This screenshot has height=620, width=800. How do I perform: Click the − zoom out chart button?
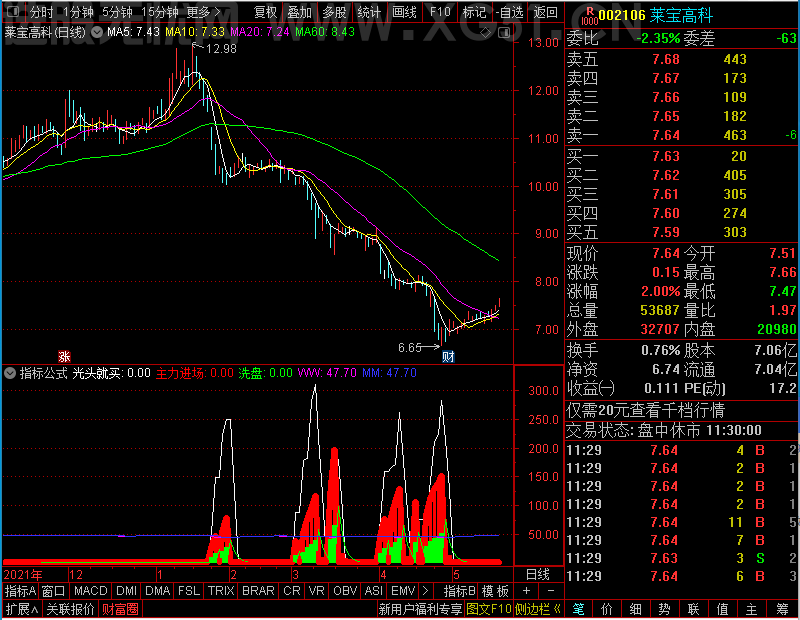[551, 591]
